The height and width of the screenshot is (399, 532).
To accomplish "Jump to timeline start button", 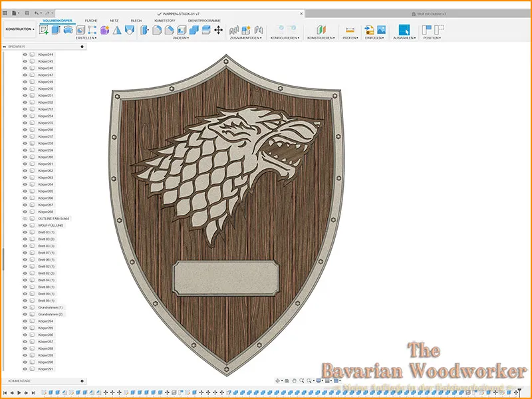I will [5, 392].
